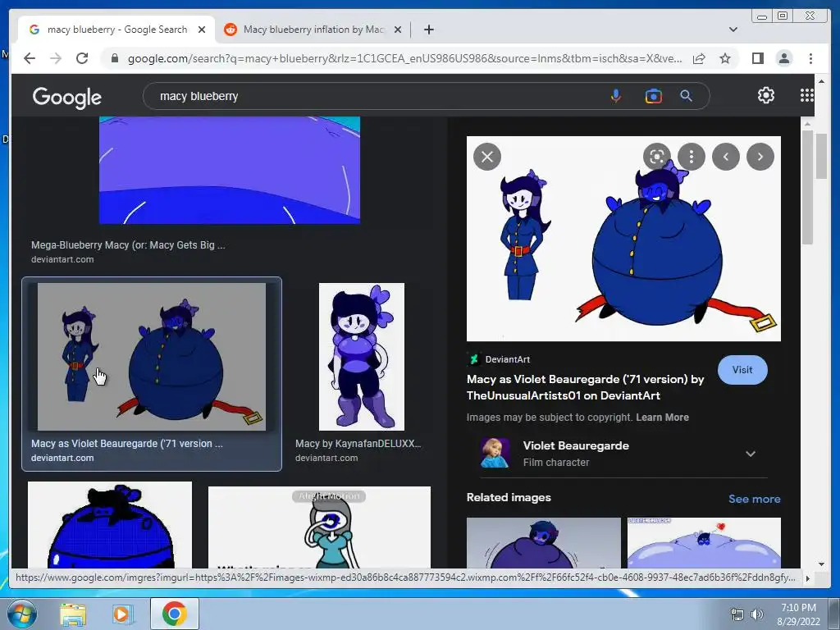Search by image with camera icon

point(654,96)
